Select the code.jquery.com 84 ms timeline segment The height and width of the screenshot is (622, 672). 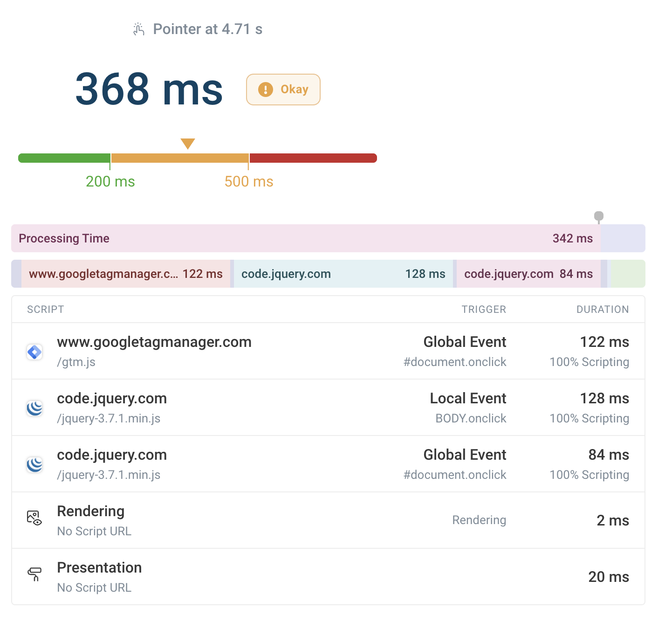tap(528, 274)
